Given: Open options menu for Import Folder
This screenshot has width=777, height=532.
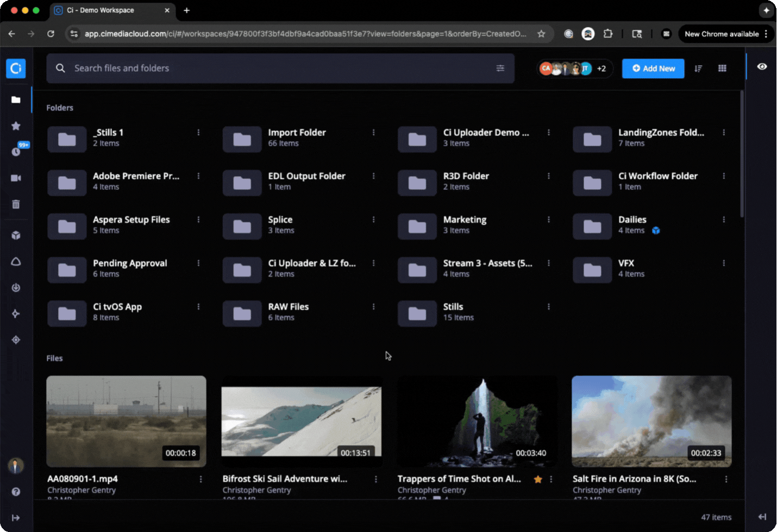Looking at the screenshot, I should [x=373, y=133].
